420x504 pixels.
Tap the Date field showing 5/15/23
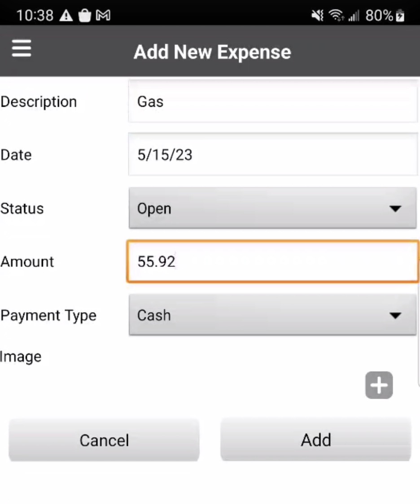click(272, 155)
